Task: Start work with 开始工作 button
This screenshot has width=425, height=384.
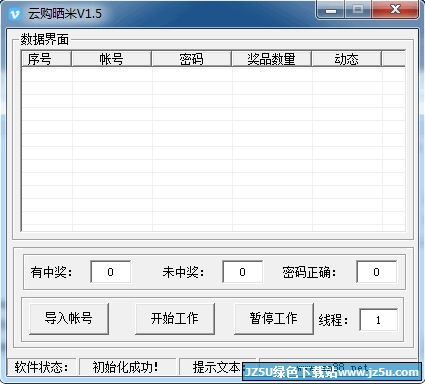Action: point(175,319)
